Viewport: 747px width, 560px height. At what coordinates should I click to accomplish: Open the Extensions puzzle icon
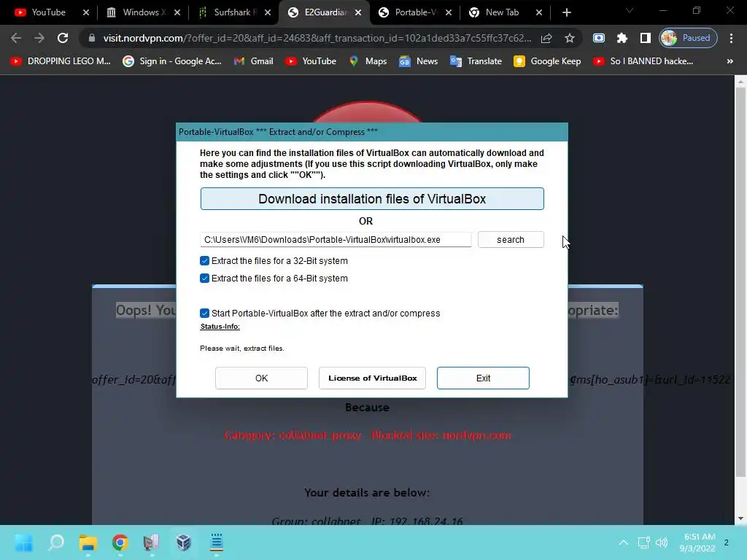[622, 38]
